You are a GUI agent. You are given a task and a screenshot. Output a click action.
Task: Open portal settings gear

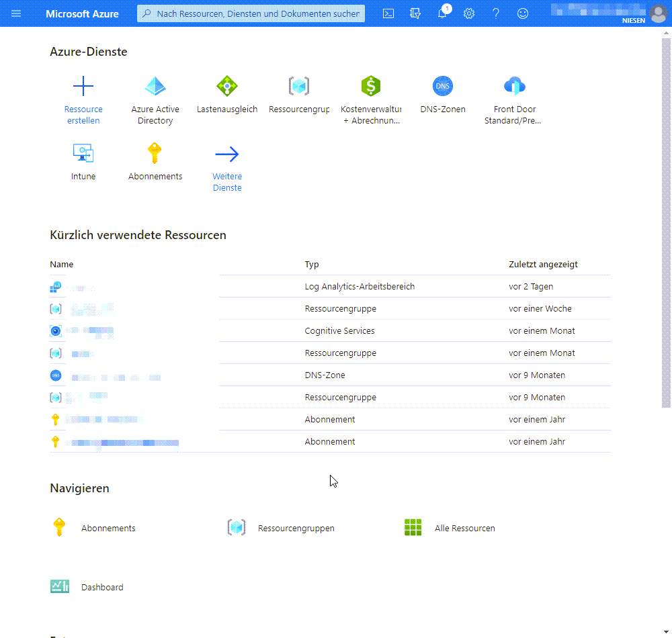469,13
